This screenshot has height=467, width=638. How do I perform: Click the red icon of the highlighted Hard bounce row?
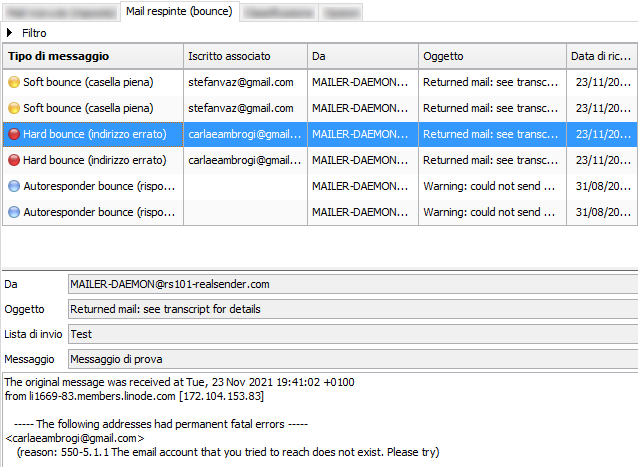point(14,134)
